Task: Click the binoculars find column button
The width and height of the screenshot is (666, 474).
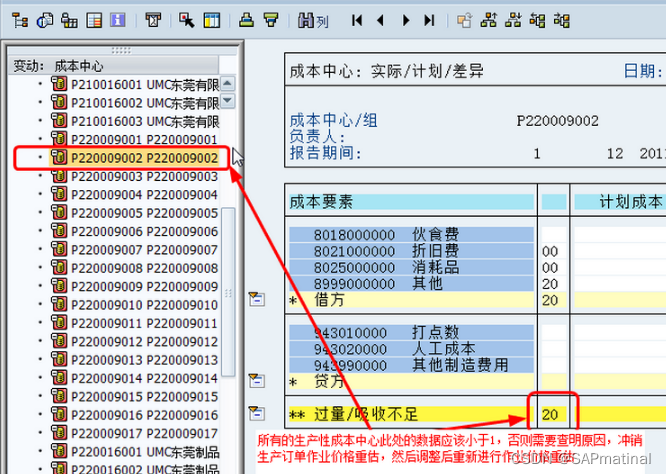Action: pyautogui.click(x=313, y=20)
